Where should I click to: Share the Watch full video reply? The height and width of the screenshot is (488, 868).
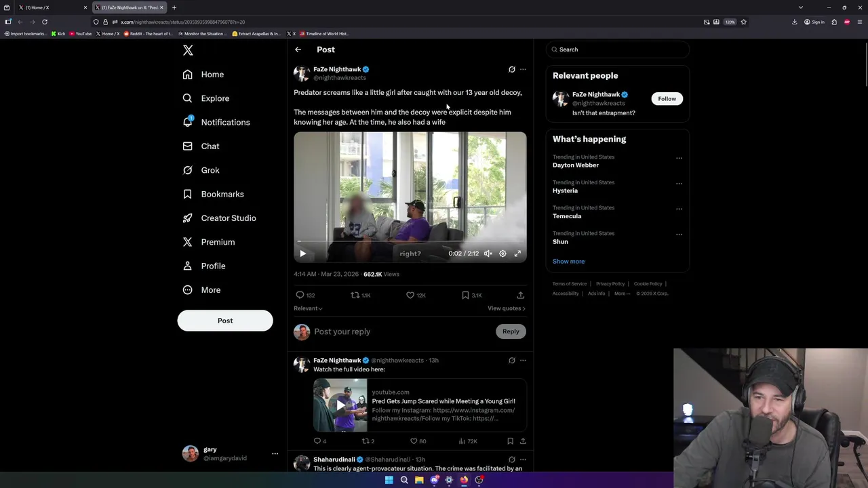point(523,441)
